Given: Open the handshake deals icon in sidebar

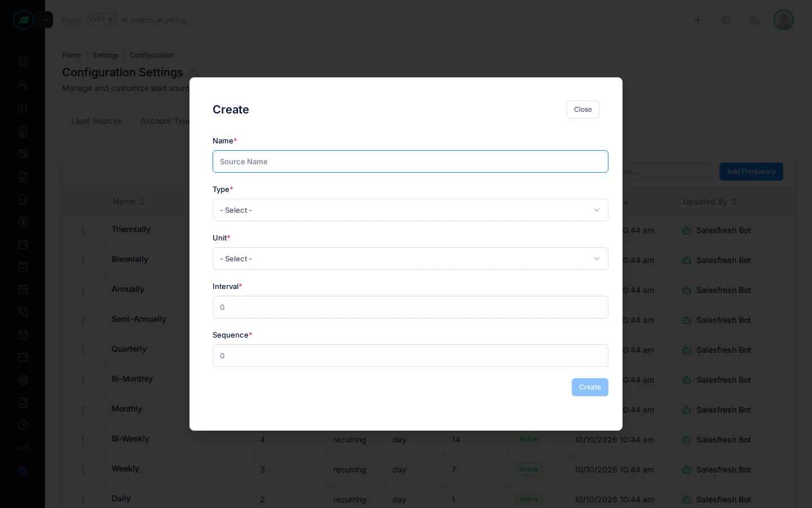Looking at the screenshot, I should tap(23, 154).
